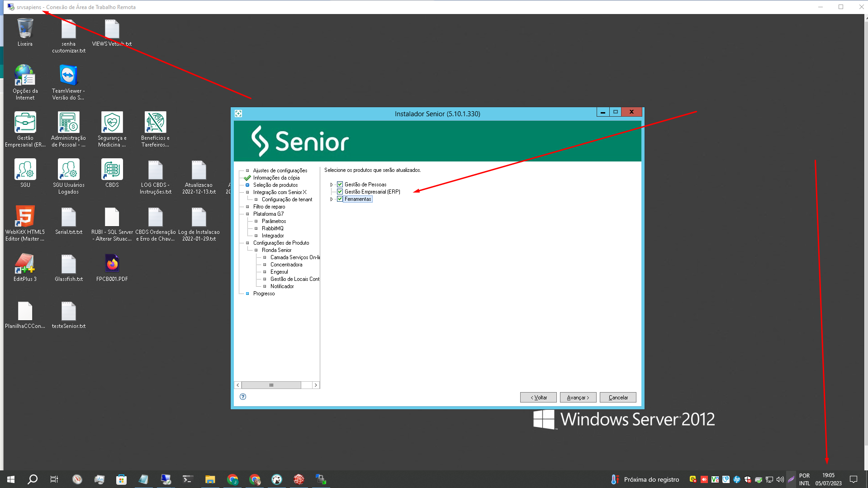Select Seleção de produtos step
868x488 pixels.
point(275,185)
